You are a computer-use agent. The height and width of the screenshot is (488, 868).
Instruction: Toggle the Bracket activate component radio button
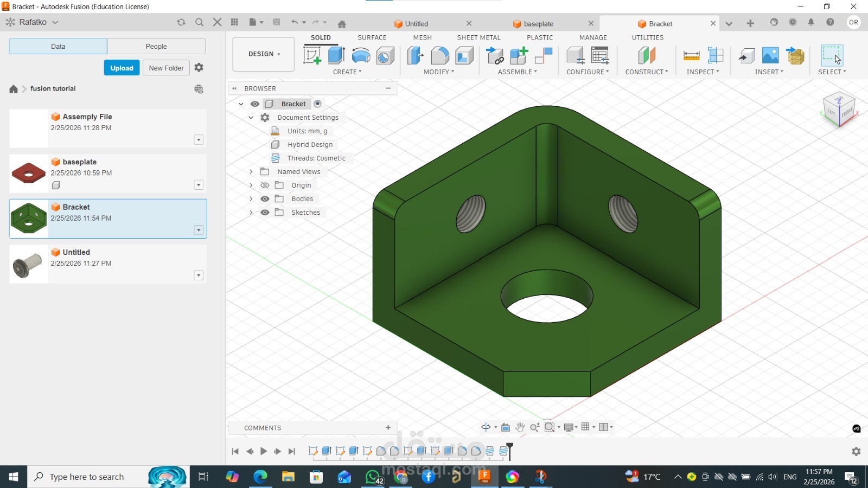click(x=318, y=104)
